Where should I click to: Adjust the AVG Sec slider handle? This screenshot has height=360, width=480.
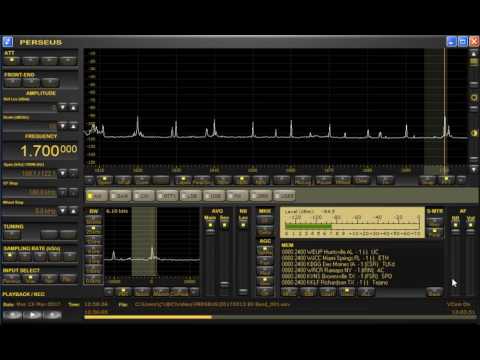pos(224,284)
